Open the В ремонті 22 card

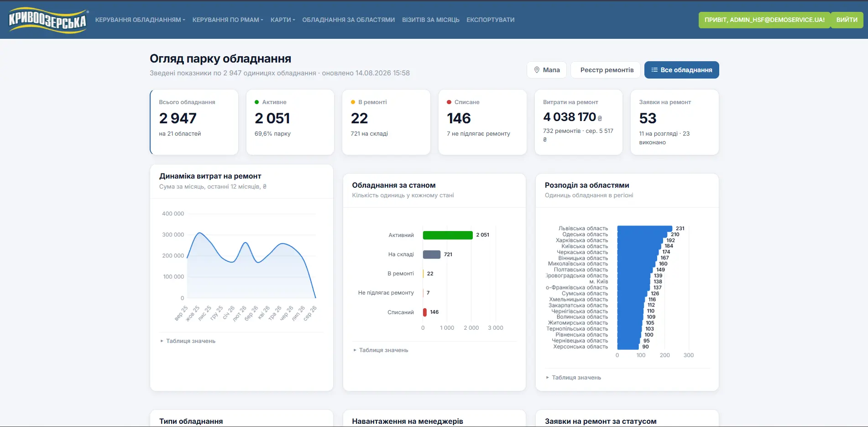coord(386,122)
